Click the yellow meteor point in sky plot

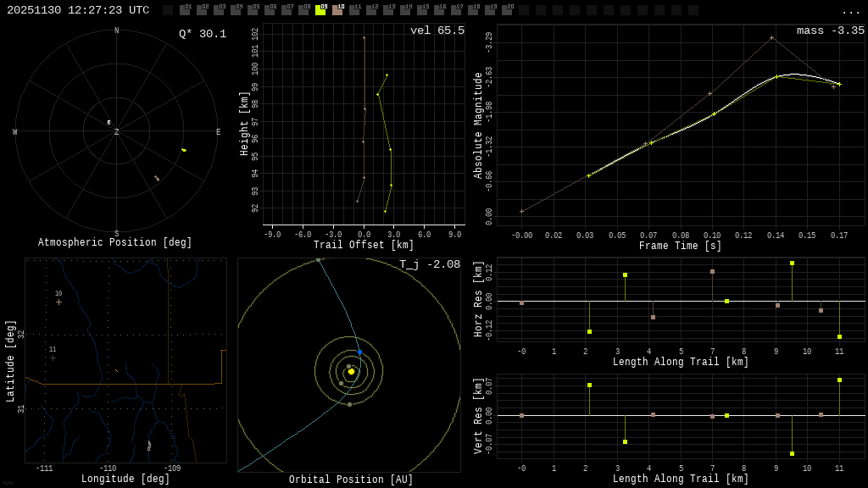184,150
